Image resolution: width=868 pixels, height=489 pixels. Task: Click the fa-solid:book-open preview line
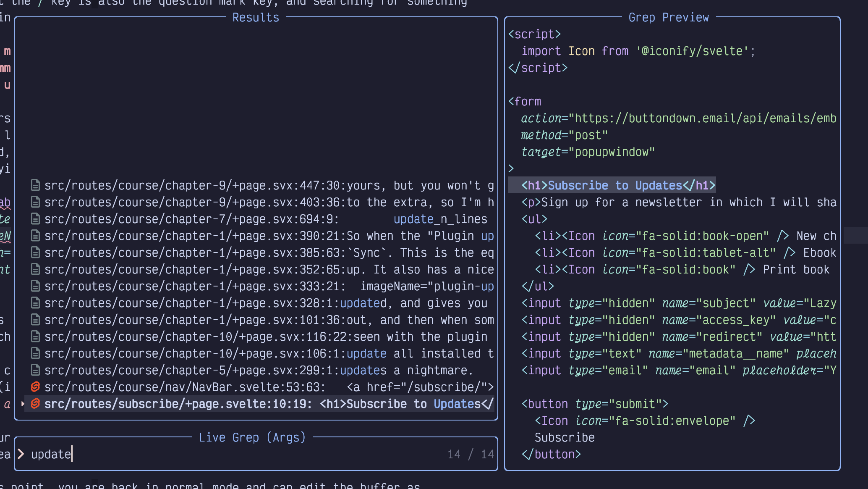(x=686, y=236)
